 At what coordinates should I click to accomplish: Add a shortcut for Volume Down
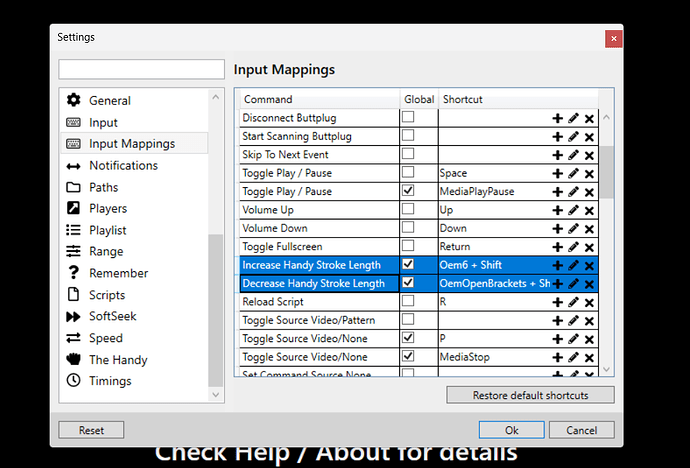click(557, 229)
